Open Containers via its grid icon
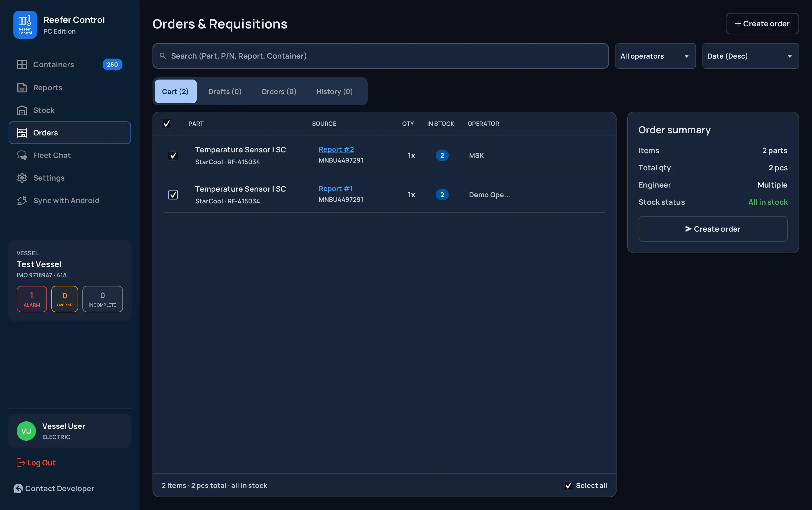This screenshot has width=812, height=510. click(22, 64)
